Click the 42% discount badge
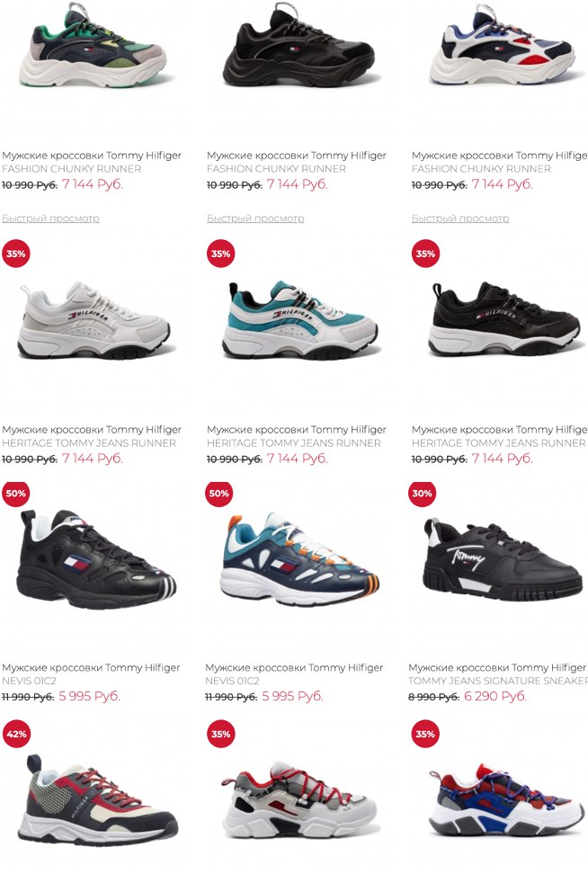Viewport: 588px width, 874px height. [16, 734]
